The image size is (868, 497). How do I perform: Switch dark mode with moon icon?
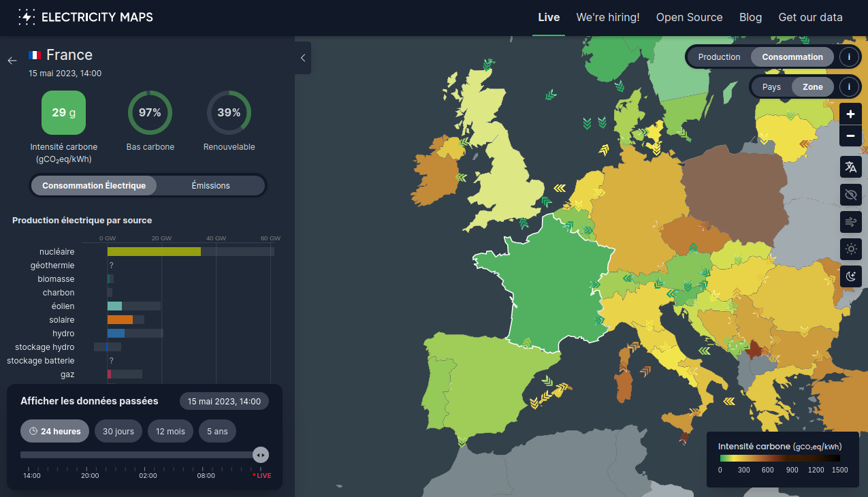point(850,276)
